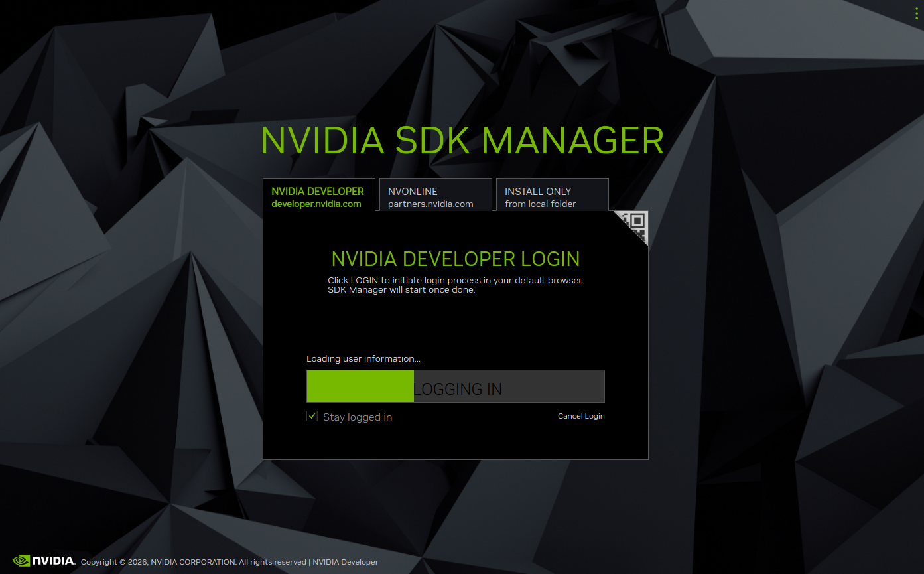Viewport: 924px width, 574px height.
Task: Click the LOGGING IN progress button
Action: click(x=456, y=386)
